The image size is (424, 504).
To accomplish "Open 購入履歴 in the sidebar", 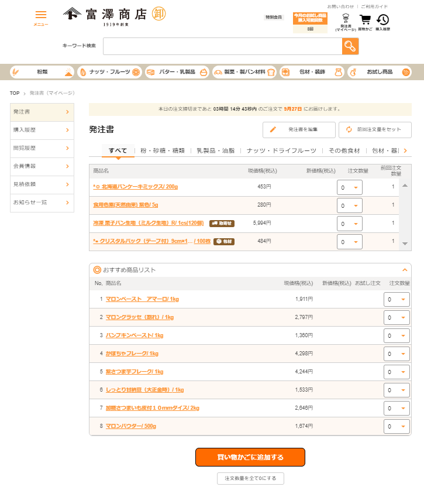I will tap(42, 130).
